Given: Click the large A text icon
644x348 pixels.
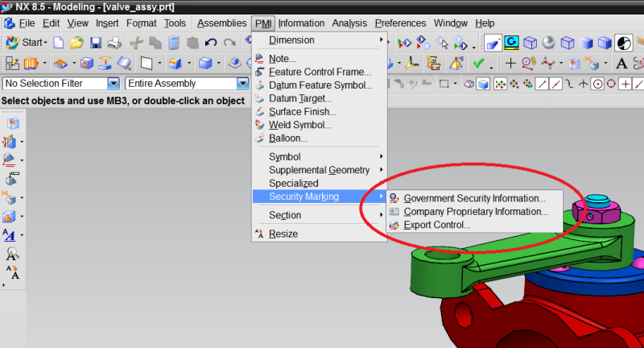Looking at the screenshot, I should click(x=621, y=64).
